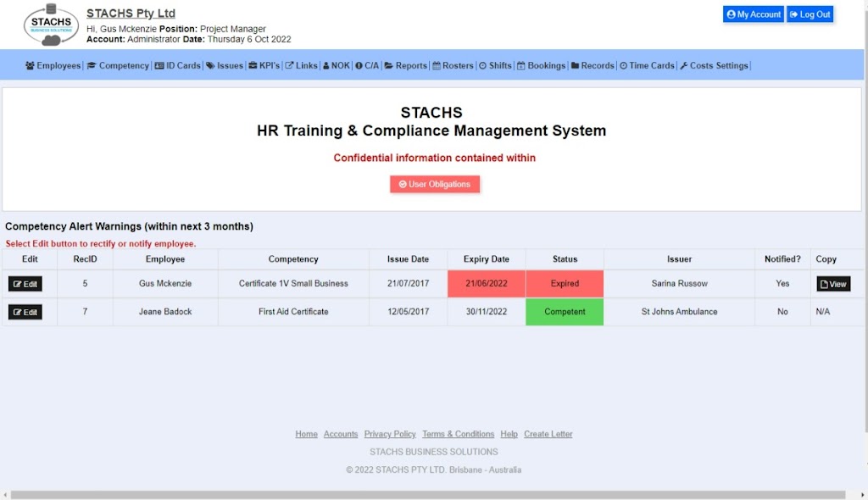Click the horizontal scrollbar track

pos(428,495)
